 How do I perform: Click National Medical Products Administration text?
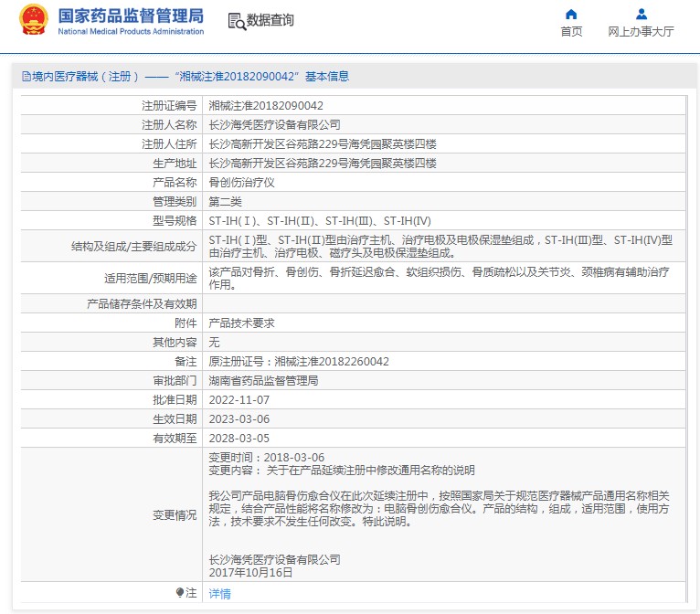coord(131,31)
